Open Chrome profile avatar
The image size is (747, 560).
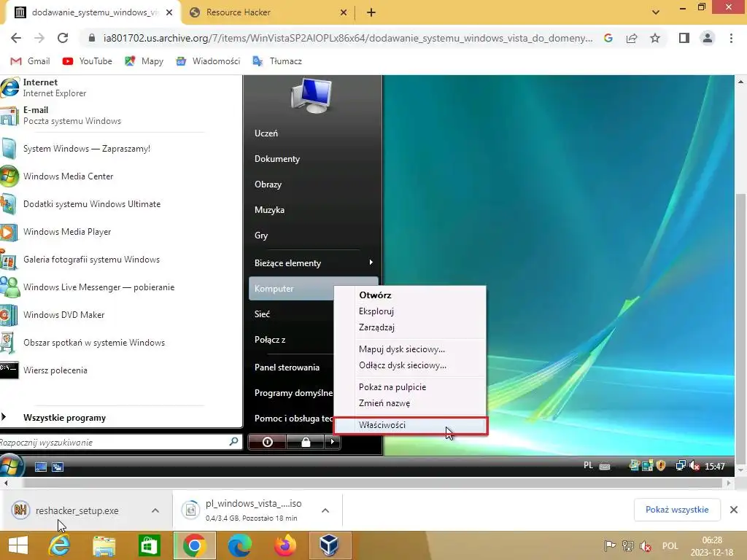tap(708, 38)
